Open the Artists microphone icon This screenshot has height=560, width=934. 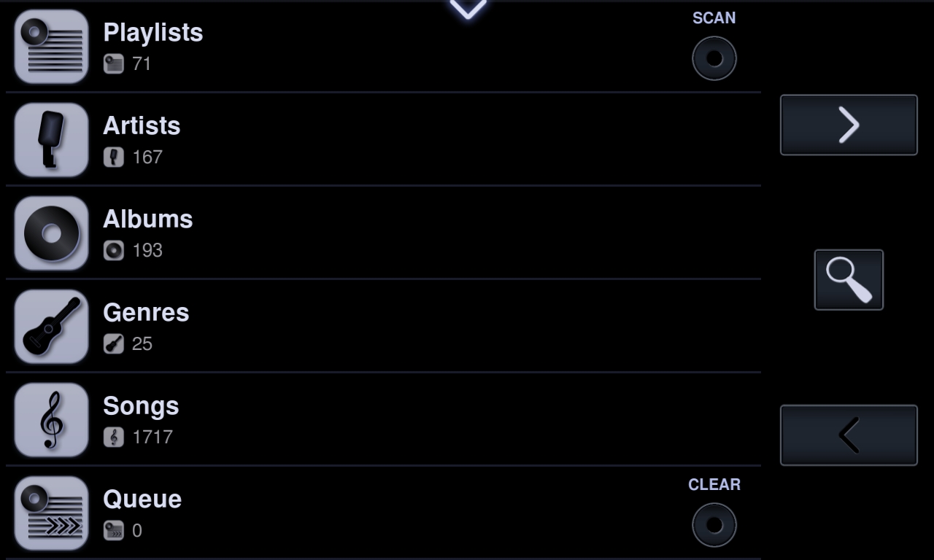[x=51, y=140]
